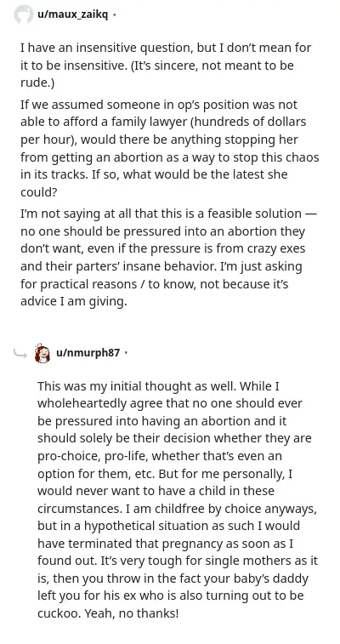Click the reply thread arrow icon
340x644 pixels.
coord(20,354)
